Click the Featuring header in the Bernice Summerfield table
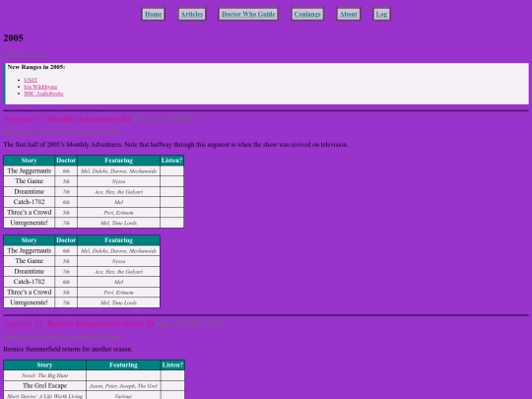This screenshot has height=399, width=532. coord(123,366)
